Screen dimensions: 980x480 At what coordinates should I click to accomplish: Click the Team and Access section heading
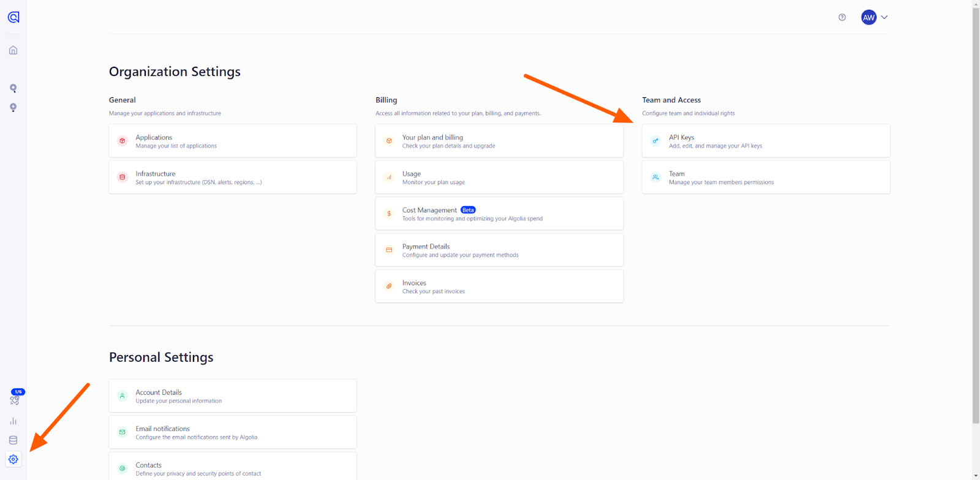click(x=671, y=100)
